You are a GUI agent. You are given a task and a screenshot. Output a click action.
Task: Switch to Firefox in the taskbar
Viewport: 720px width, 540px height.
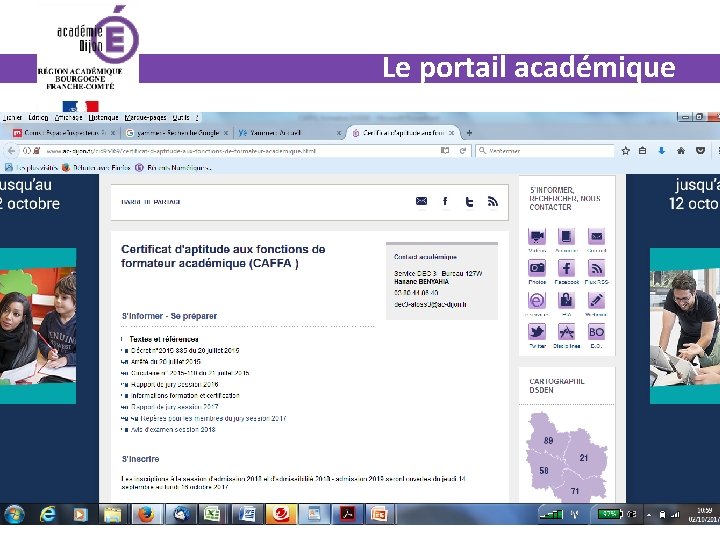(x=146, y=514)
